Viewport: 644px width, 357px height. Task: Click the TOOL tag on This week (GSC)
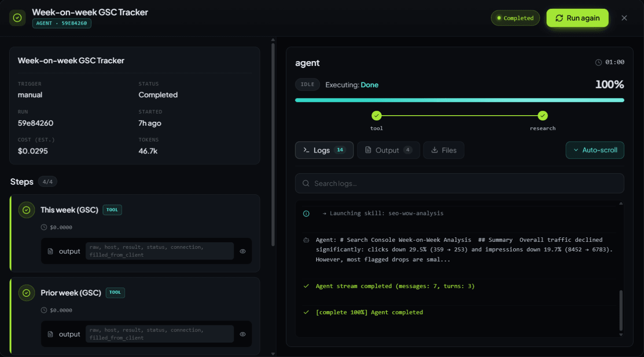point(112,210)
